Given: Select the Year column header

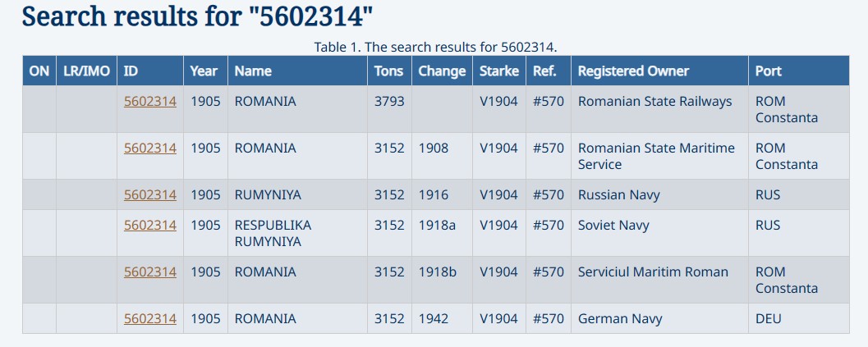Looking at the screenshot, I should click(x=204, y=71).
